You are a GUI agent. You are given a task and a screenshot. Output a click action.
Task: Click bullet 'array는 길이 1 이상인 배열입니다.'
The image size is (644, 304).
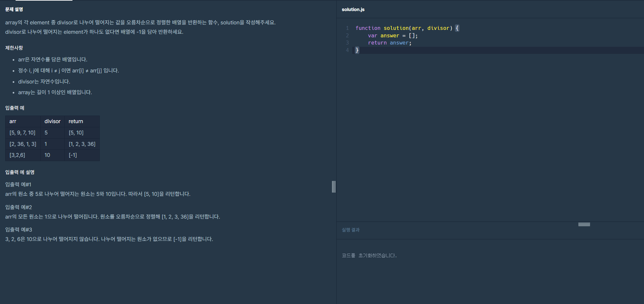point(55,92)
